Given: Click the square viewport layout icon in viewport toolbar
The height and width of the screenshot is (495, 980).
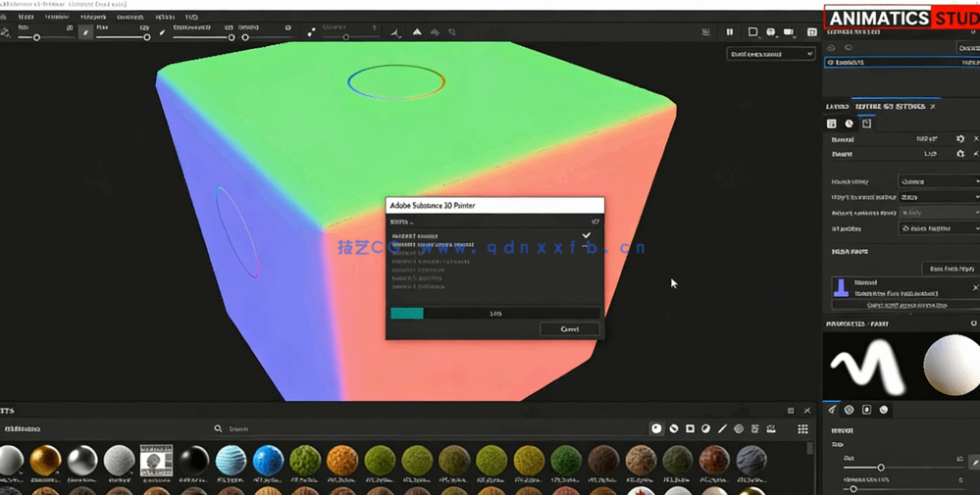Looking at the screenshot, I should (x=752, y=32).
